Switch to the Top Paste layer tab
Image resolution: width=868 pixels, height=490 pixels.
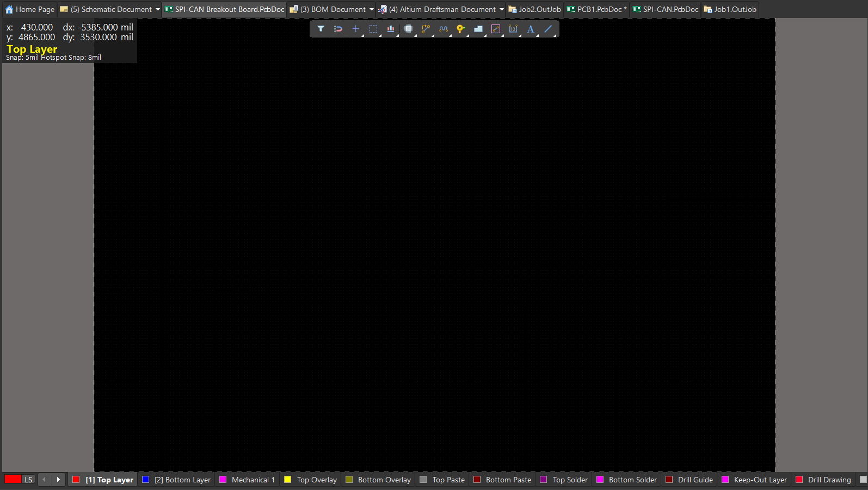pos(442,480)
